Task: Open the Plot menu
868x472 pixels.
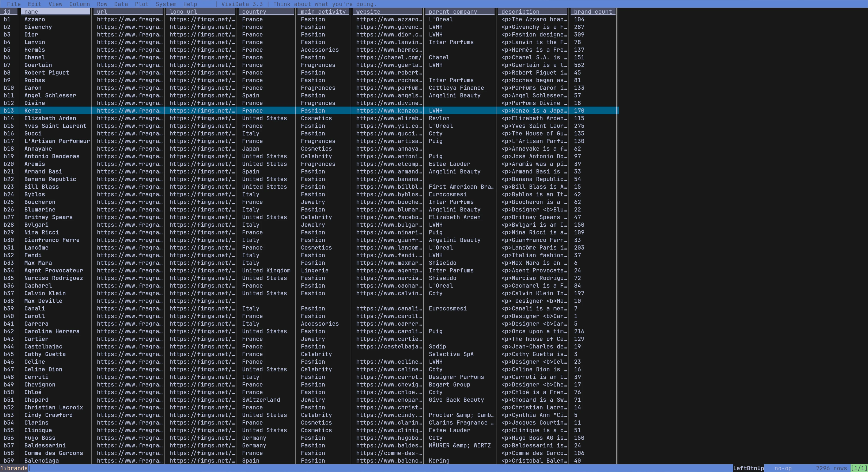Action: 142,4
